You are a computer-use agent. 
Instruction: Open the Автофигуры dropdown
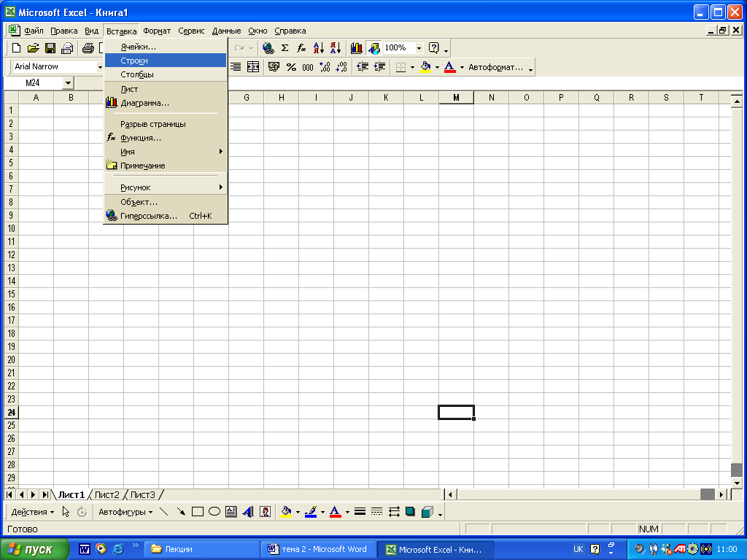(x=125, y=513)
